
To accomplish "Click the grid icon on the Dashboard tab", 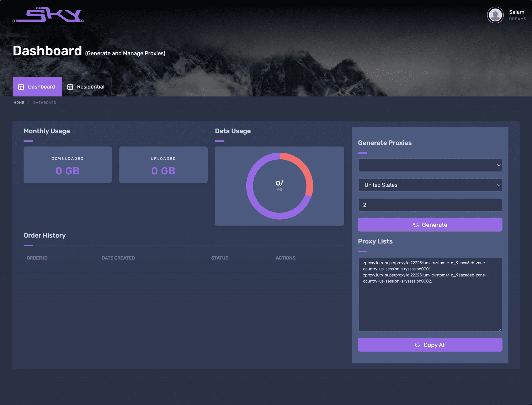I will pos(21,87).
